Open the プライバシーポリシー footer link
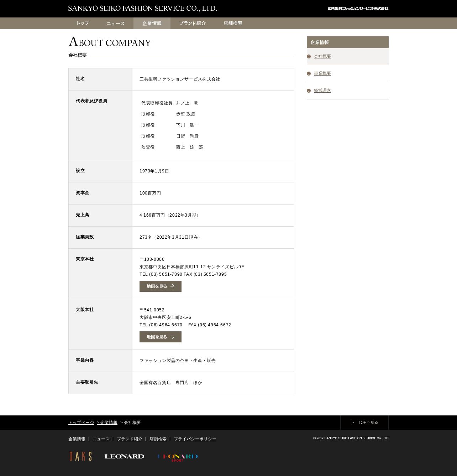The image size is (457, 476). pos(195,439)
